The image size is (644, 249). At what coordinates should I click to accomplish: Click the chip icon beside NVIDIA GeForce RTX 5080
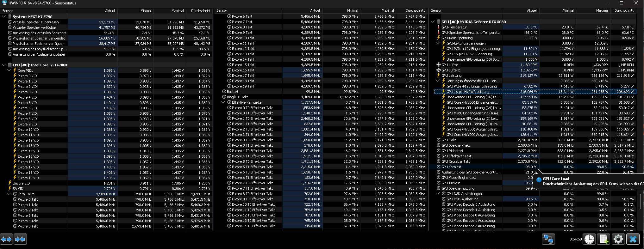click(439, 22)
